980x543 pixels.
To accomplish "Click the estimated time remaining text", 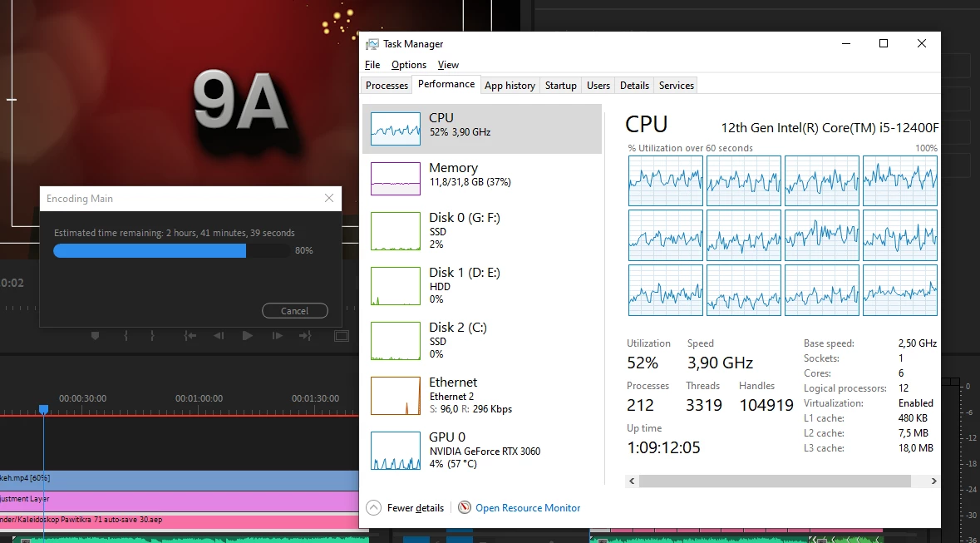I will (175, 233).
